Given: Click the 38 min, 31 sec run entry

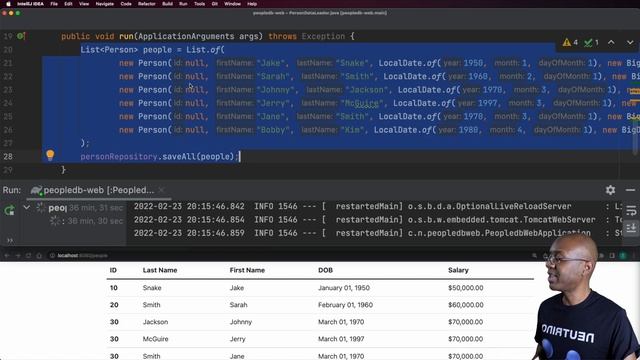Looking at the screenshot, I should pos(86,208).
